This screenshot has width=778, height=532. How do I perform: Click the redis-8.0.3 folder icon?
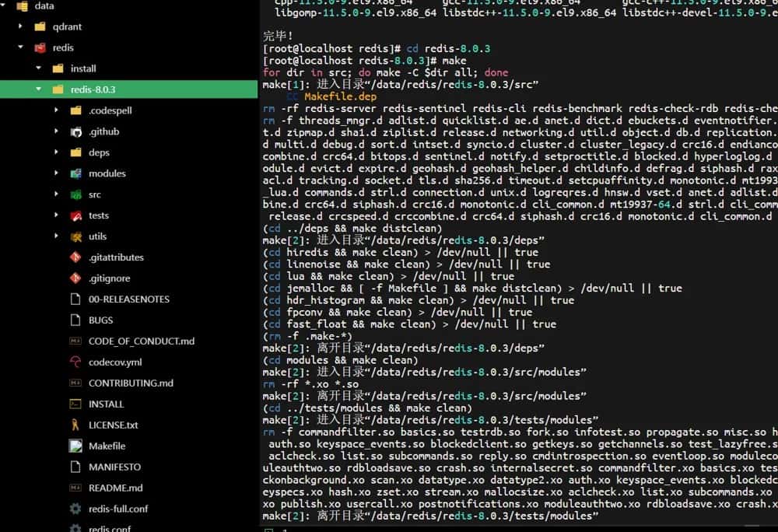click(58, 89)
